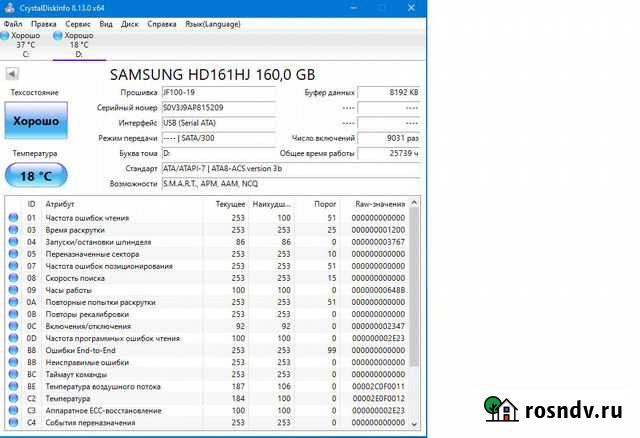Click the status icon for Часы работы row
The image size is (640, 438).
click(x=13, y=289)
